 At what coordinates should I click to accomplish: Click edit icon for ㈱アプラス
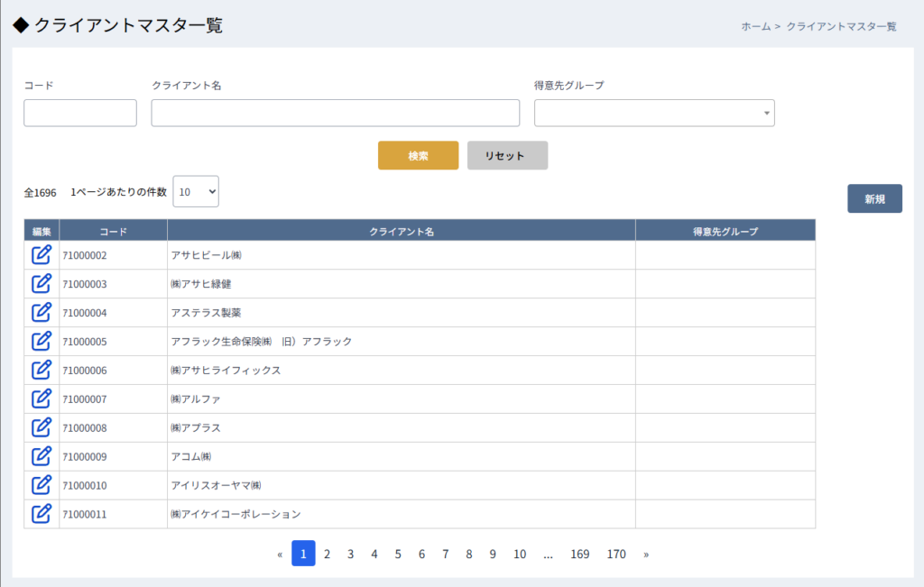(42, 427)
